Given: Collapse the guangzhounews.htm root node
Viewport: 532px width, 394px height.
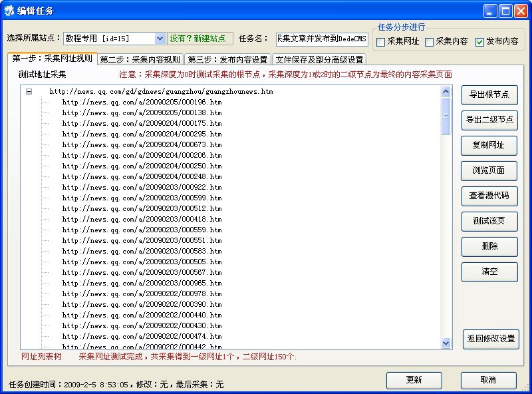Looking at the screenshot, I should 29,92.
